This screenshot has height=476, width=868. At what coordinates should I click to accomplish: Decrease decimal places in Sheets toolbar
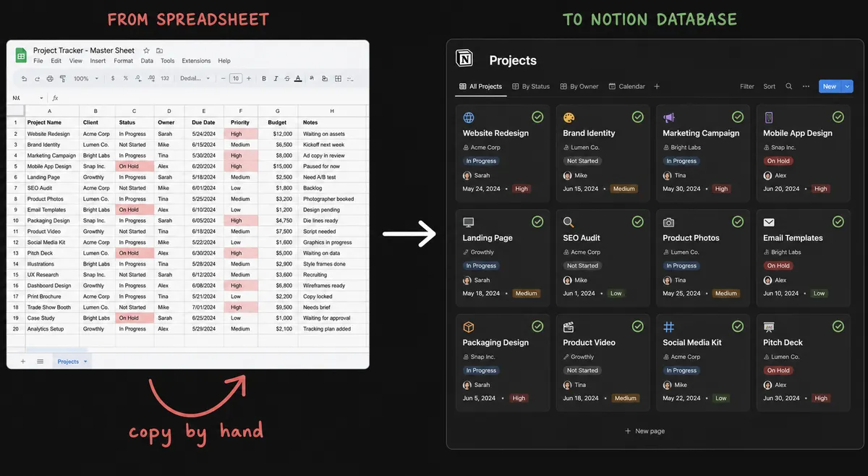(138, 78)
